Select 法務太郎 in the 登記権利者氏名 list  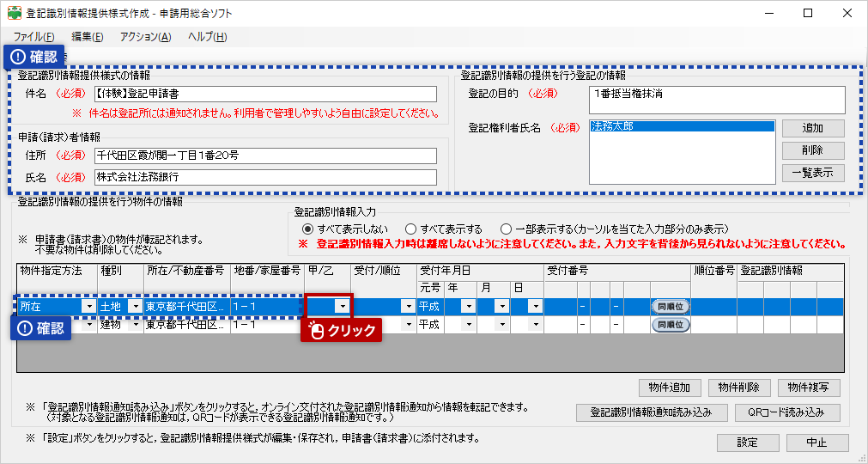pyautogui.click(x=682, y=126)
